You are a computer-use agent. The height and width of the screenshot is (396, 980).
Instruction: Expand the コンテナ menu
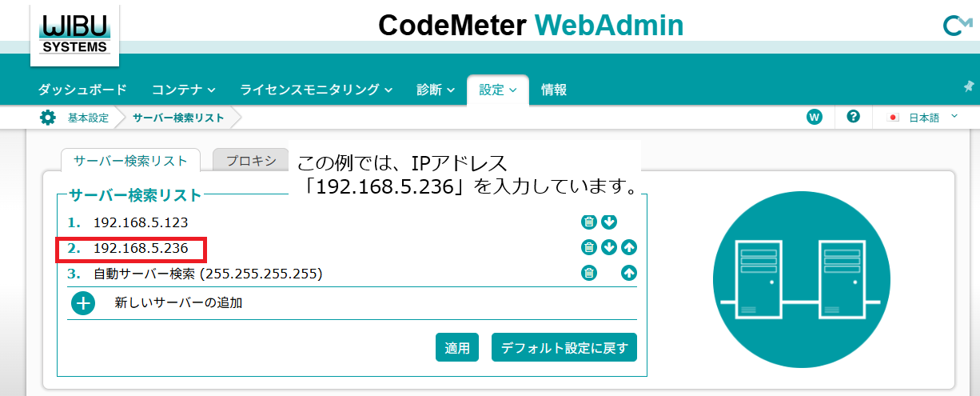click(184, 90)
